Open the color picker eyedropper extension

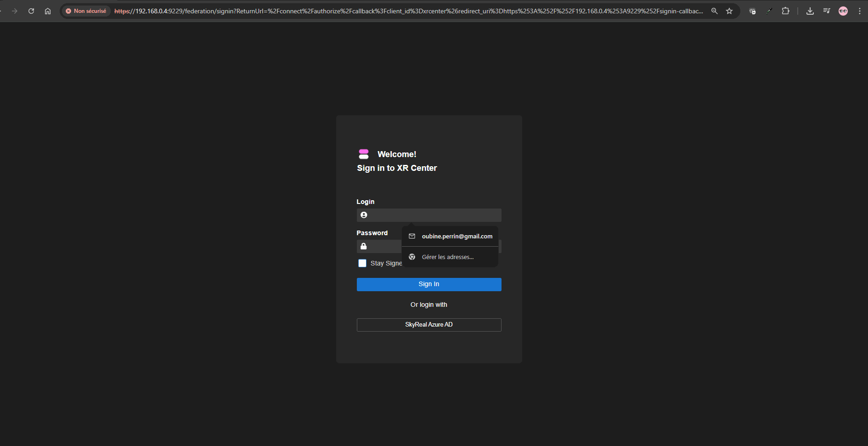[769, 11]
